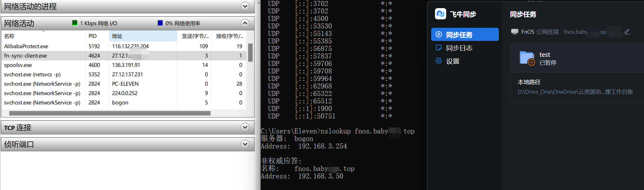Sort by PID column header

point(97,36)
